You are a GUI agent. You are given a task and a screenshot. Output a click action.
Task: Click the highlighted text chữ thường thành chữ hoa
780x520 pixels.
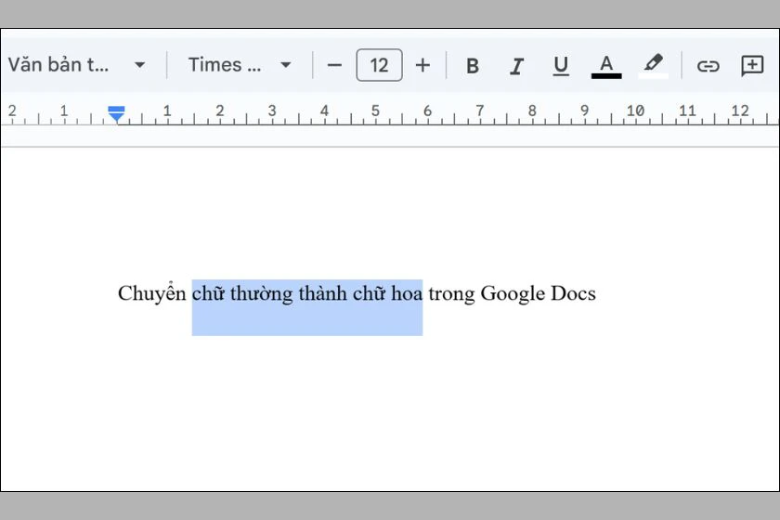[307, 293]
